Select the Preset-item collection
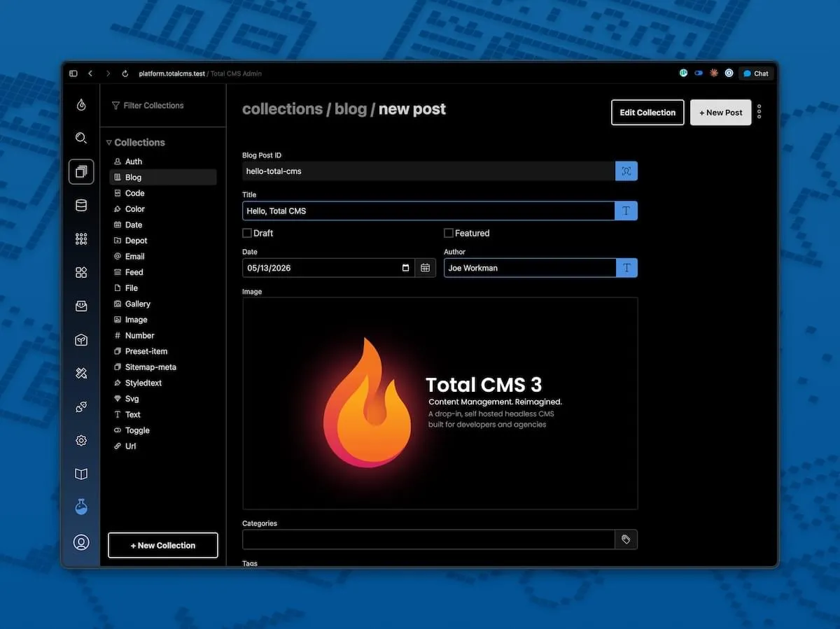 [163, 351]
